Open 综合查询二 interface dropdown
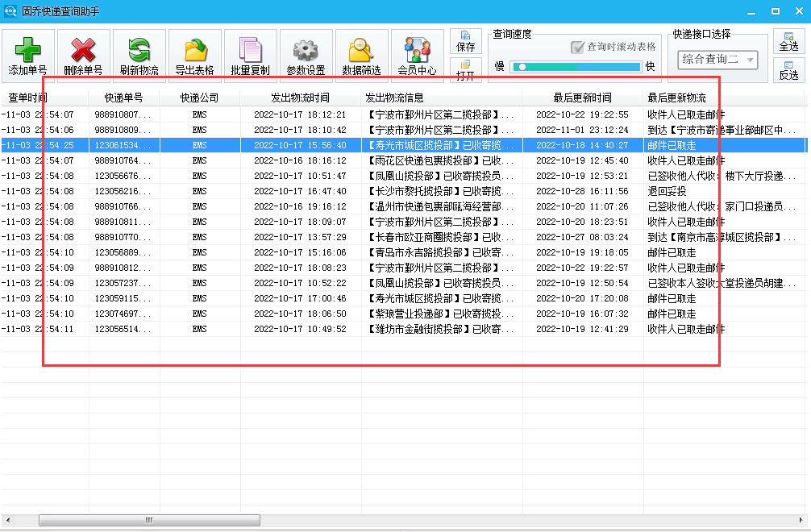Image resolution: width=811 pixels, height=532 pixels. pyautogui.click(x=718, y=60)
